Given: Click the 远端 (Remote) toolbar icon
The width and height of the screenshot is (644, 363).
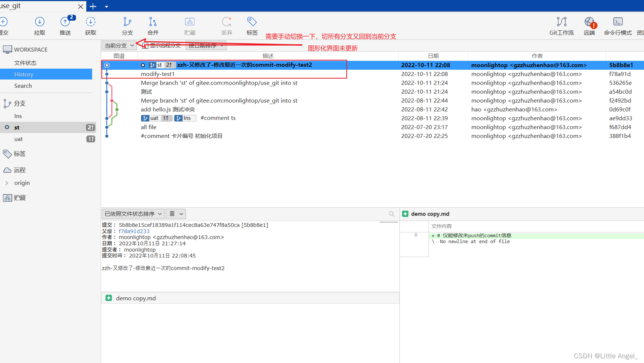Looking at the screenshot, I should (589, 22).
